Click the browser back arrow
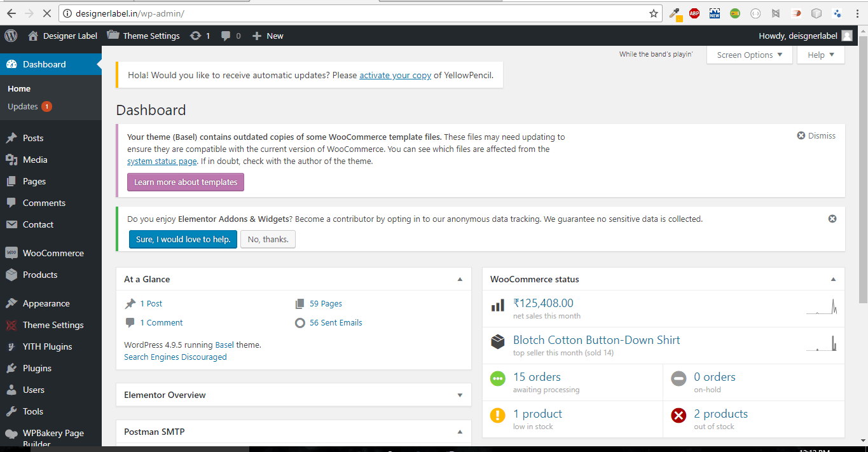The height and width of the screenshot is (452, 868). [11, 13]
